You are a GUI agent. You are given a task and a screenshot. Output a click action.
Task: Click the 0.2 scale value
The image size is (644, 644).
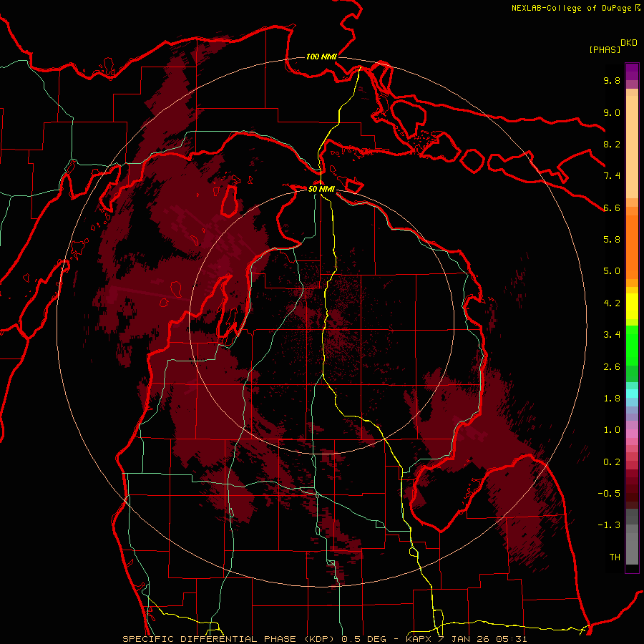pyautogui.click(x=612, y=462)
